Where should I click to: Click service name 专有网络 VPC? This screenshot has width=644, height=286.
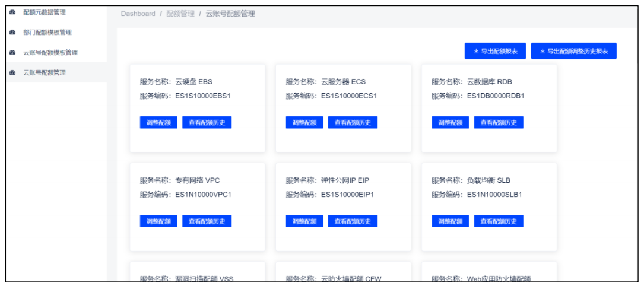tap(198, 180)
